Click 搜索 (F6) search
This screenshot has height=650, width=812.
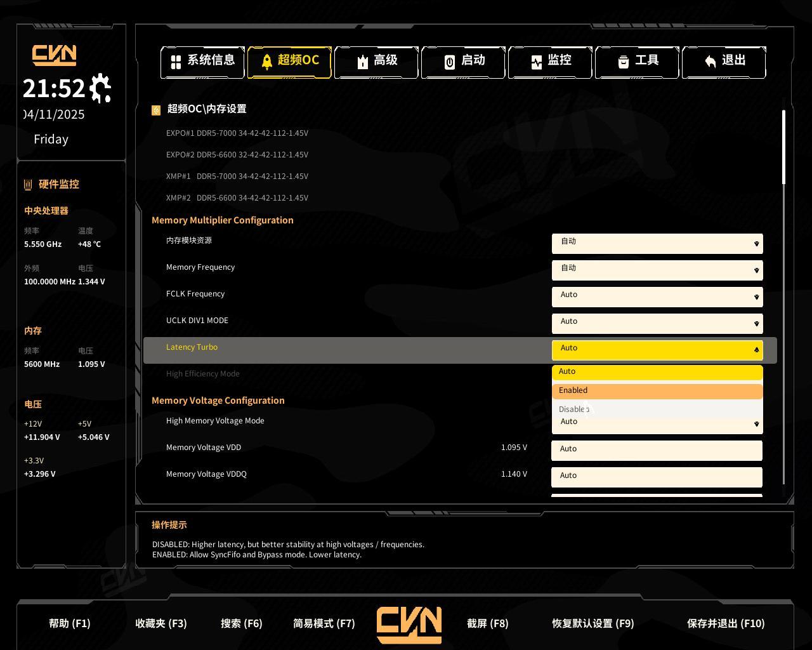pos(242,623)
